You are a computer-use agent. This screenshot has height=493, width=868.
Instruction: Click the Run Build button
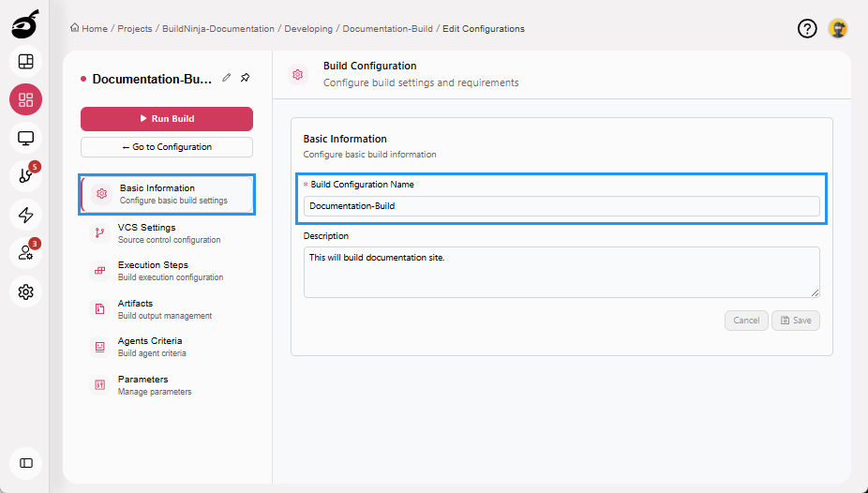[x=167, y=118]
